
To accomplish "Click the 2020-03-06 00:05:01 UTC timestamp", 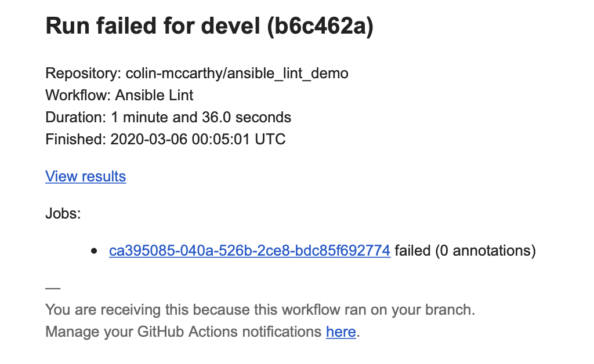I will (x=198, y=139).
